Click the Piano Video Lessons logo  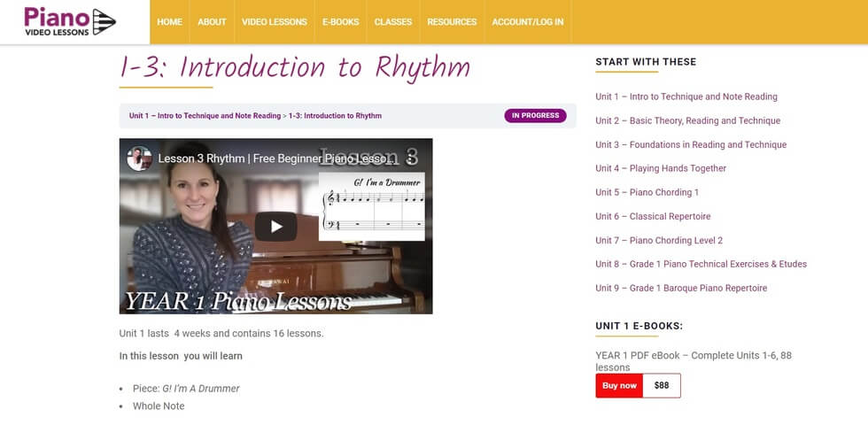70,21
